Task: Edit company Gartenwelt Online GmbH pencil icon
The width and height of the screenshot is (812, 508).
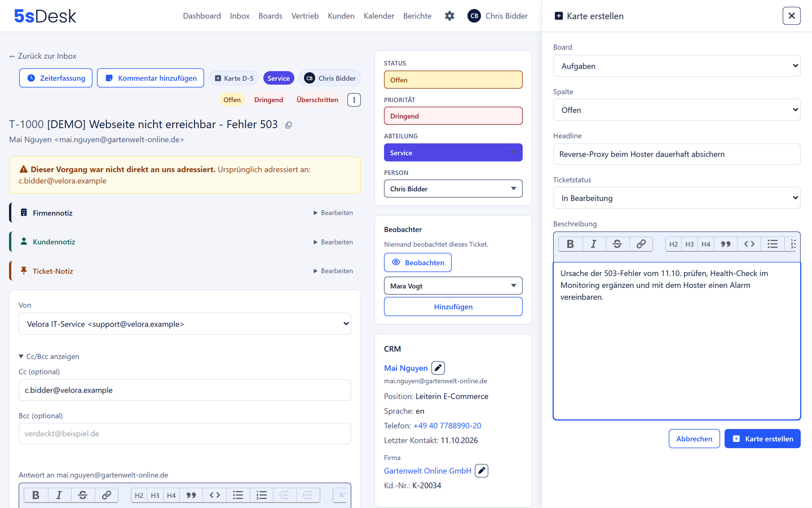Action: coord(482,471)
